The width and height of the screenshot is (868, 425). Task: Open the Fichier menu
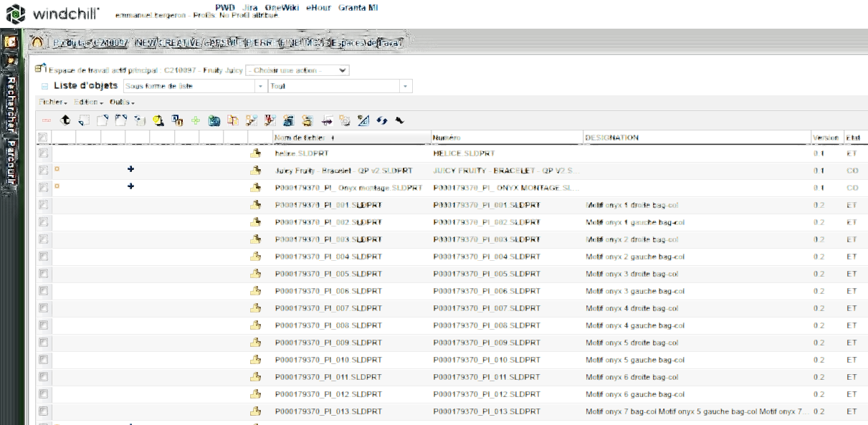pyautogui.click(x=53, y=102)
